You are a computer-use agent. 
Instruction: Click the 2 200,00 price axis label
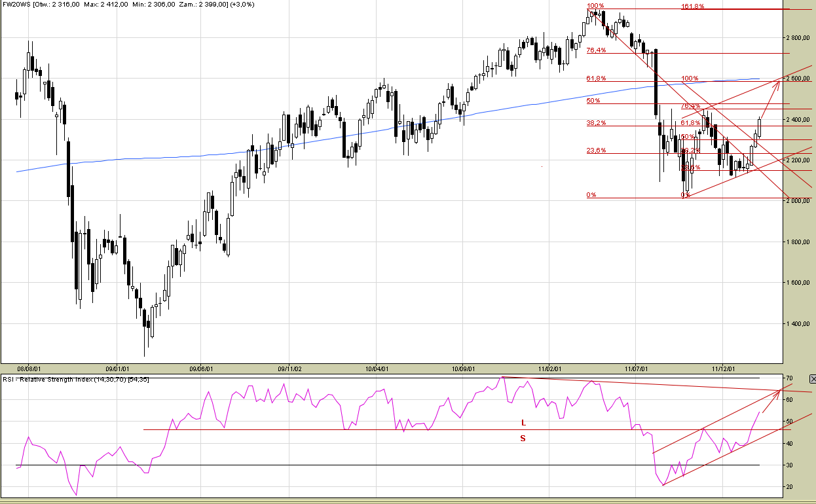pos(798,160)
